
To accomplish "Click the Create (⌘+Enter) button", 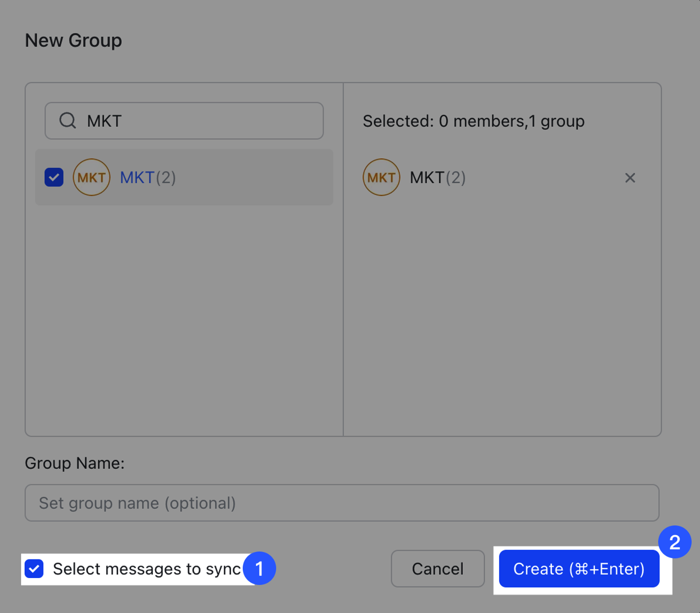I will (578, 569).
